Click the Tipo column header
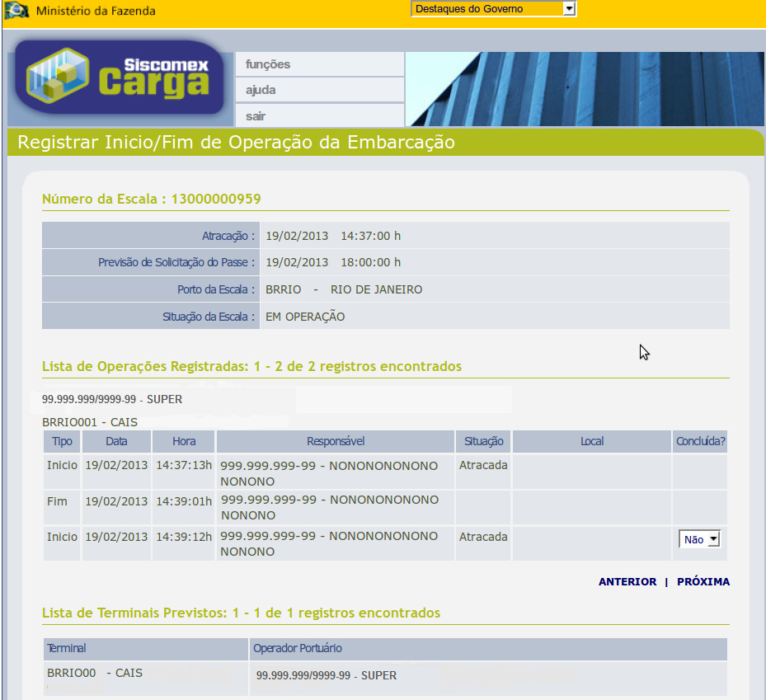The image size is (766, 700). (x=62, y=441)
